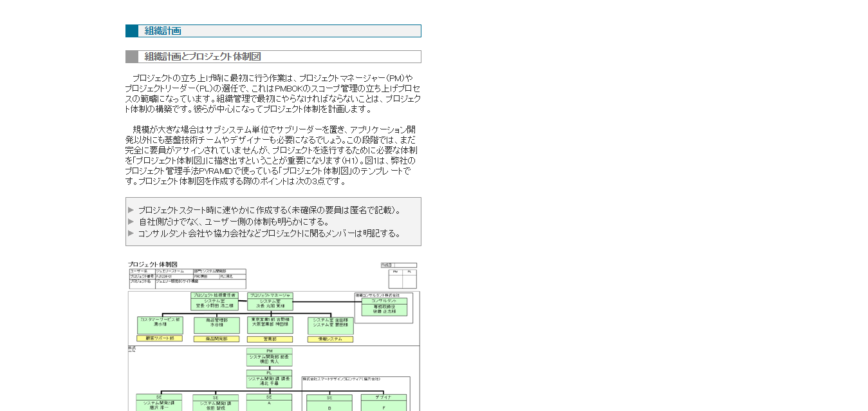Click the first triangle bullet in the list
The width and height of the screenshot is (868, 411).
tap(131, 210)
